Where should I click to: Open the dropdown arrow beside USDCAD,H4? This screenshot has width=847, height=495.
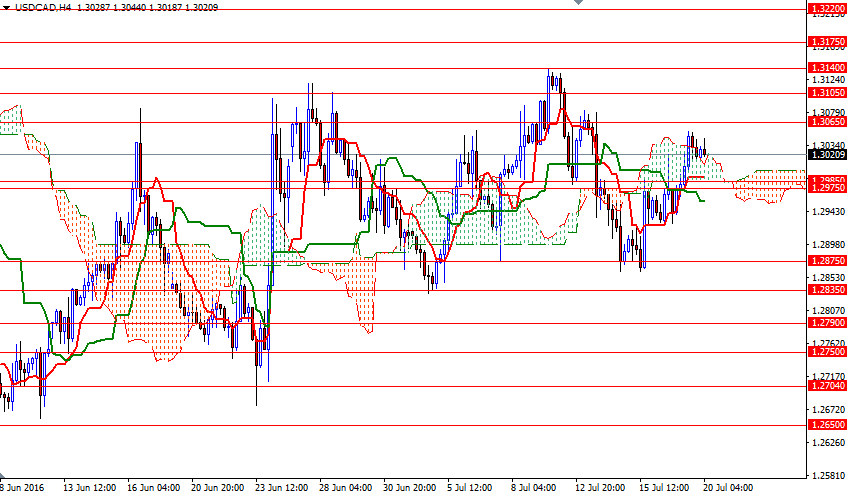pos(6,8)
